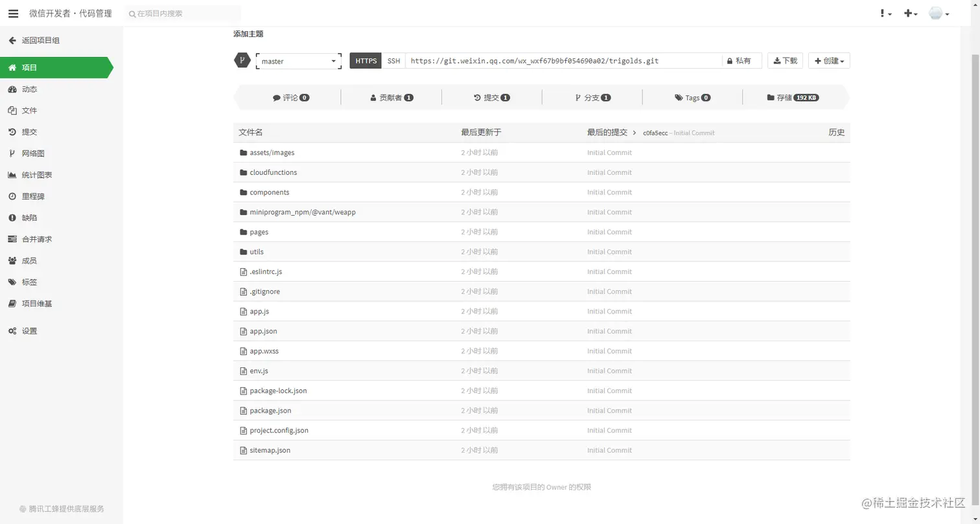Open miniprogram_npm/@vant/weapp folder
The width and height of the screenshot is (980, 524).
(x=303, y=212)
